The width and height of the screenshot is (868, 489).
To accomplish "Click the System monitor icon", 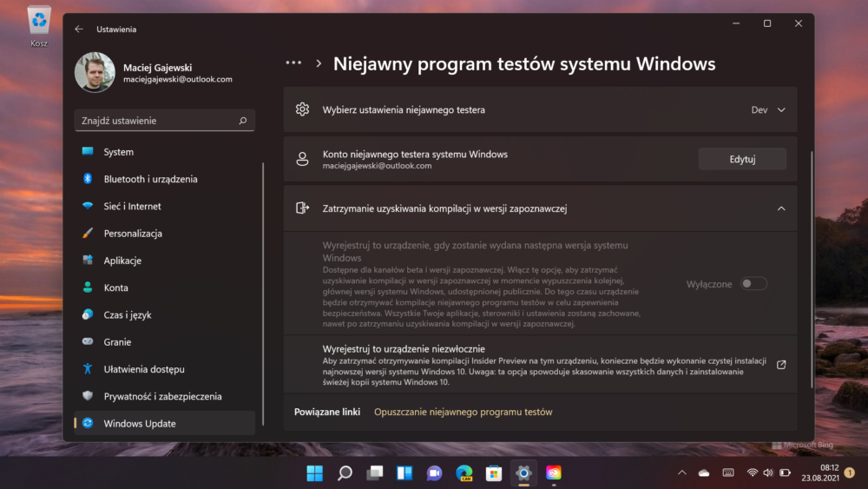I will pos(88,151).
